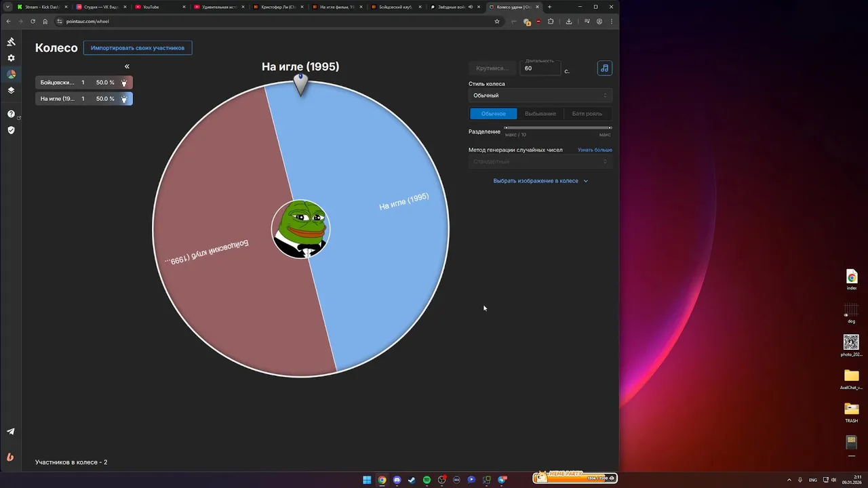Open the settings gear in sidebar

coord(11,58)
